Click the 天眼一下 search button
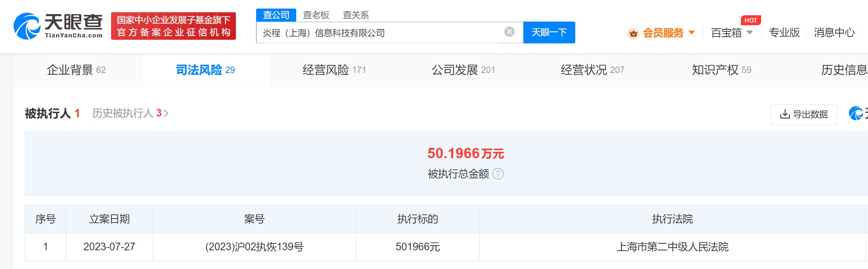The image size is (868, 269). [549, 32]
